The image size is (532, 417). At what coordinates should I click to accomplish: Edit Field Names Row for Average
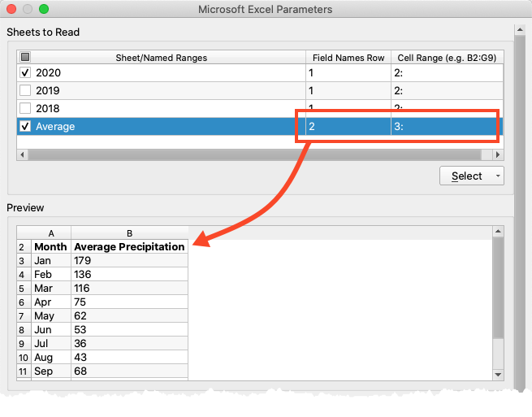[x=347, y=127]
